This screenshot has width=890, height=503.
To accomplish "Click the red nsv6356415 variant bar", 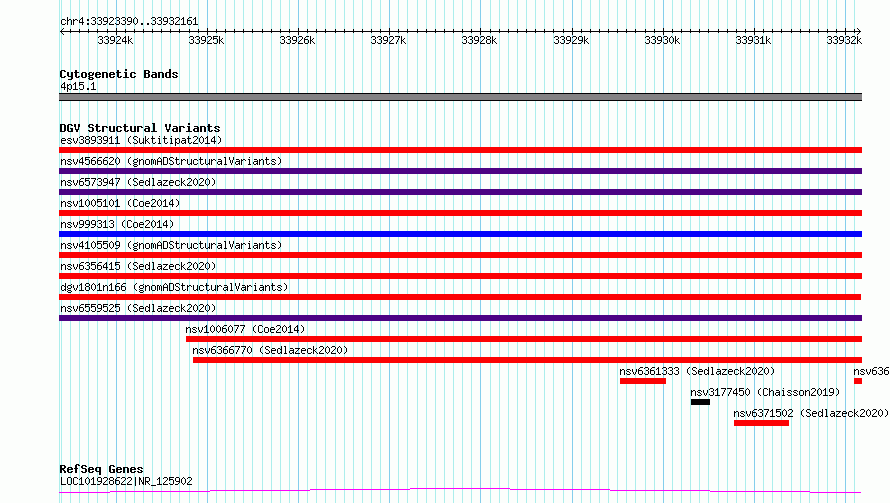I will pyautogui.click(x=460, y=276).
